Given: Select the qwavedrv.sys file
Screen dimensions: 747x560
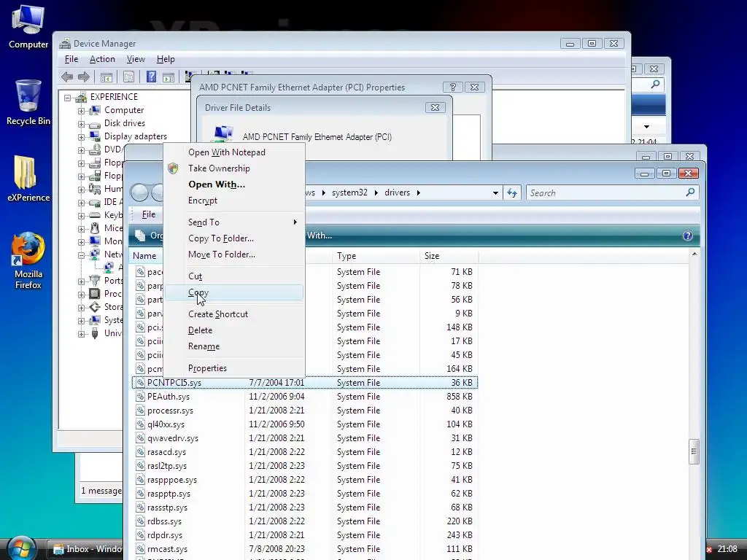Looking at the screenshot, I should pos(173,438).
